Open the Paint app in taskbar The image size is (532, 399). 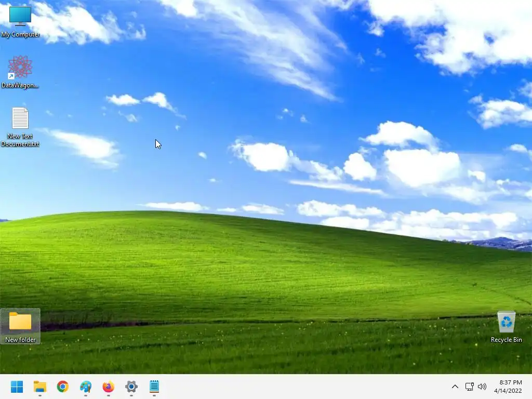coord(86,387)
